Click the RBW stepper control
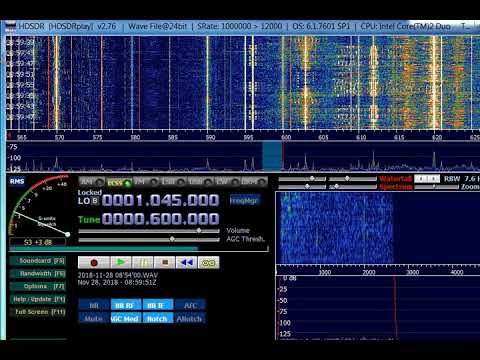 pyautogui.click(x=427, y=179)
